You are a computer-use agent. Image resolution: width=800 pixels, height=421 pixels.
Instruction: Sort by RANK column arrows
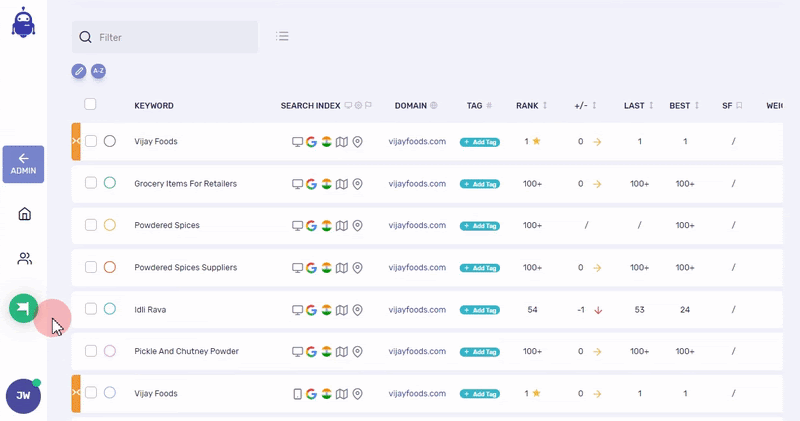pyautogui.click(x=545, y=106)
